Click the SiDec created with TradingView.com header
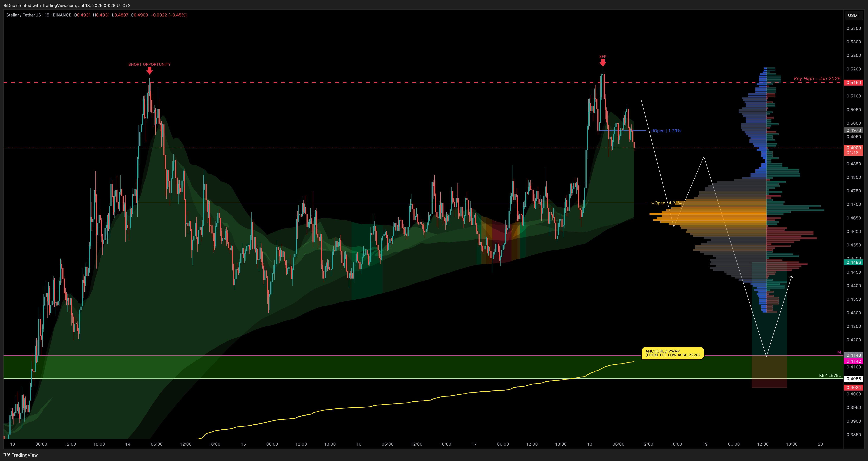Screen dimensions: 868x461 coord(67,5)
